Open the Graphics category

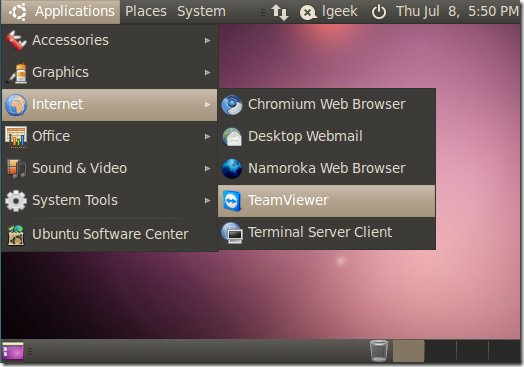(110, 72)
